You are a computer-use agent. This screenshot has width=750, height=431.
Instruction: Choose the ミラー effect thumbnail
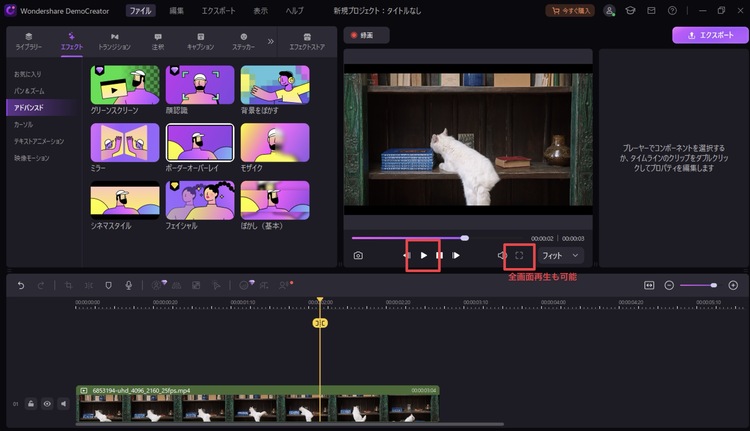(x=125, y=143)
